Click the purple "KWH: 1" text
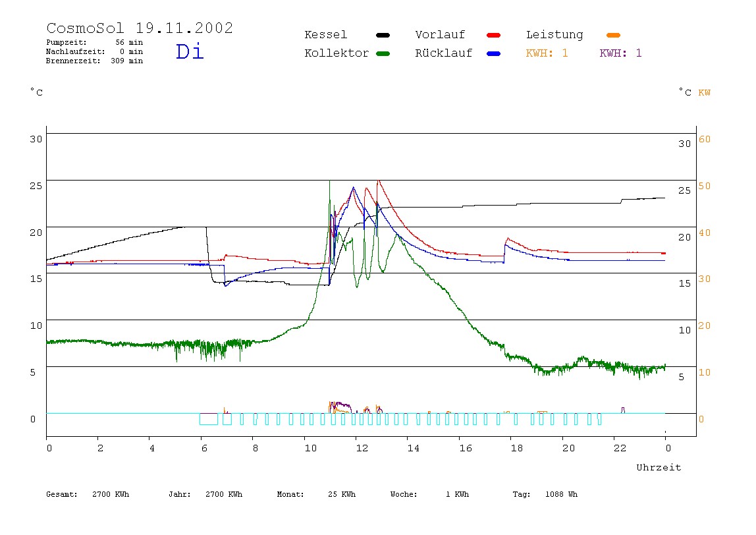The width and height of the screenshot is (756, 535). coord(620,53)
